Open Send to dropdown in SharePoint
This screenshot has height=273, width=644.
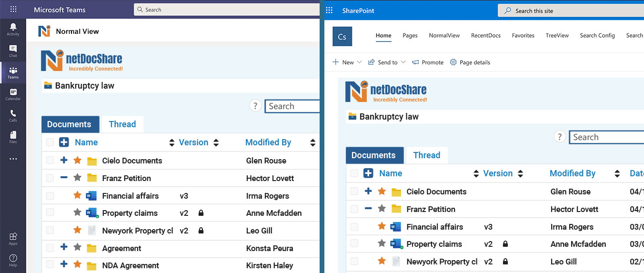point(387,62)
